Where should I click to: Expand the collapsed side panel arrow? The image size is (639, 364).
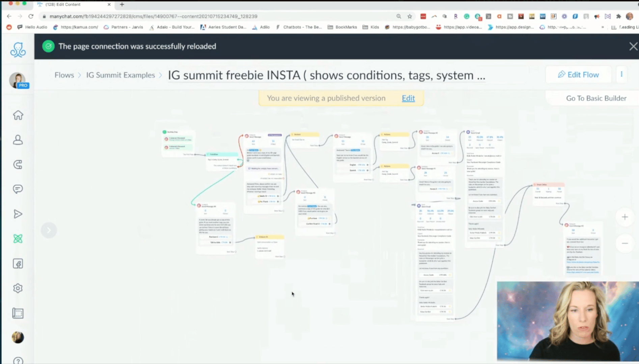(49, 230)
